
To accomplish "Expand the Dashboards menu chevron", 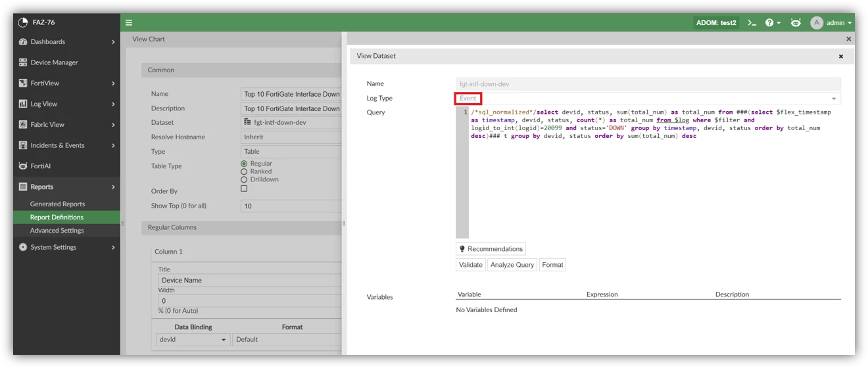I will 113,42.
